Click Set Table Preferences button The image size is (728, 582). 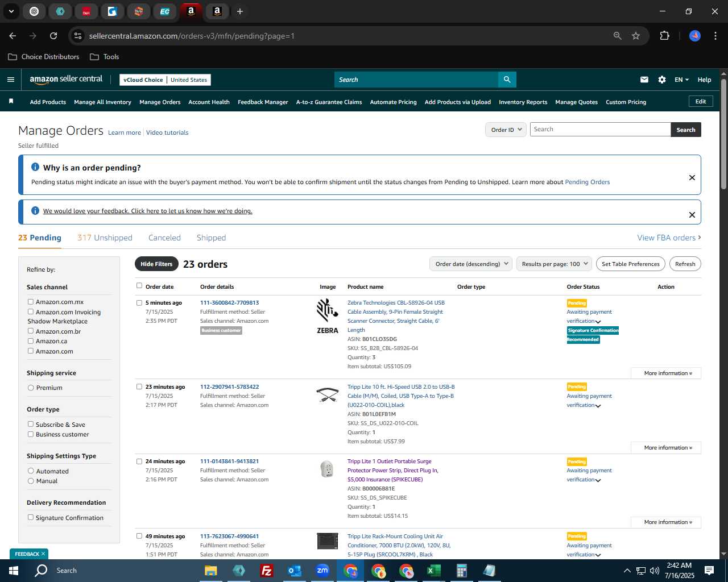[x=631, y=264]
